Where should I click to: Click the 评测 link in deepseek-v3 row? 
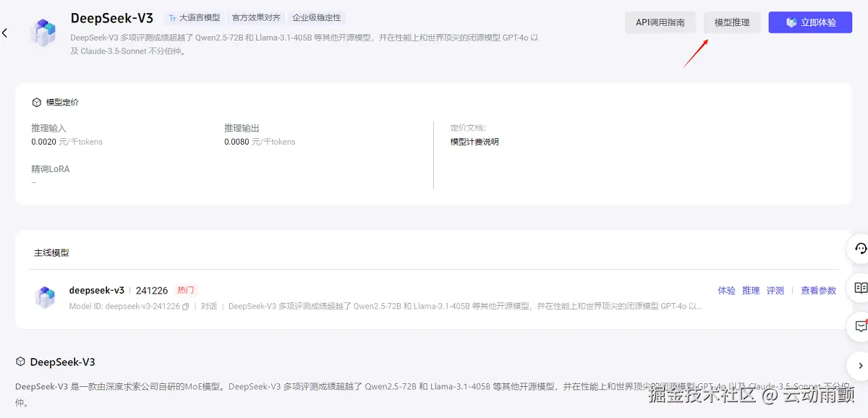(x=775, y=291)
